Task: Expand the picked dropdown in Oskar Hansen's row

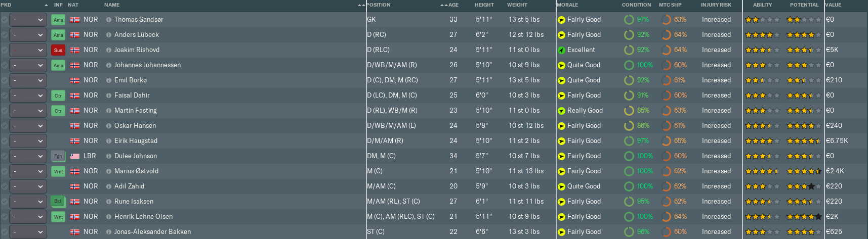Action: (x=28, y=126)
